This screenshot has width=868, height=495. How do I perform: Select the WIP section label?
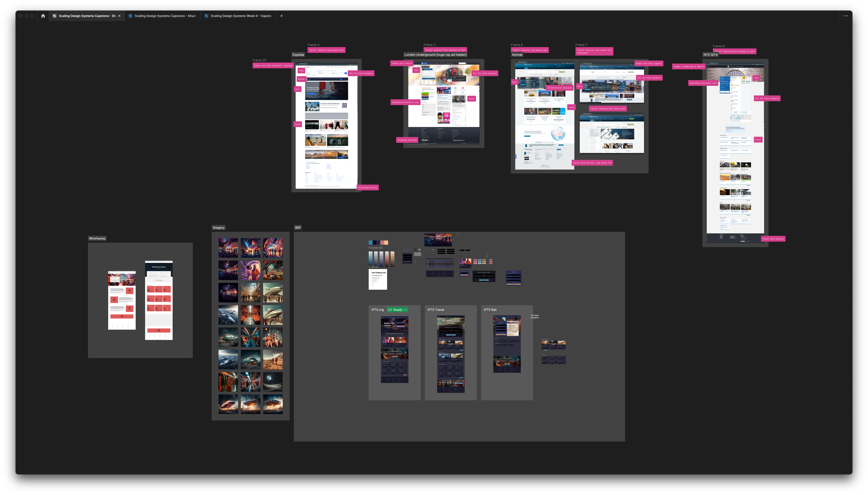[298, 228]
